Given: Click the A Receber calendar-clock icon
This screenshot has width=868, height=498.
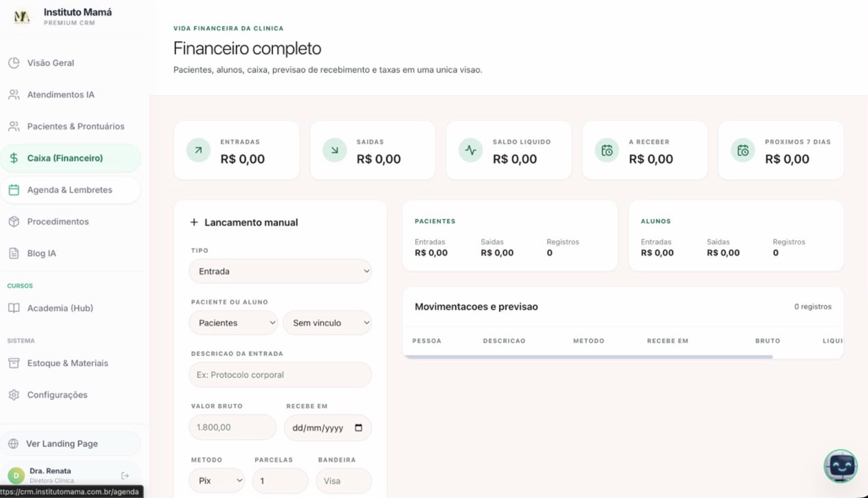Looking at the screenshot, I should [x=607, y=150].
